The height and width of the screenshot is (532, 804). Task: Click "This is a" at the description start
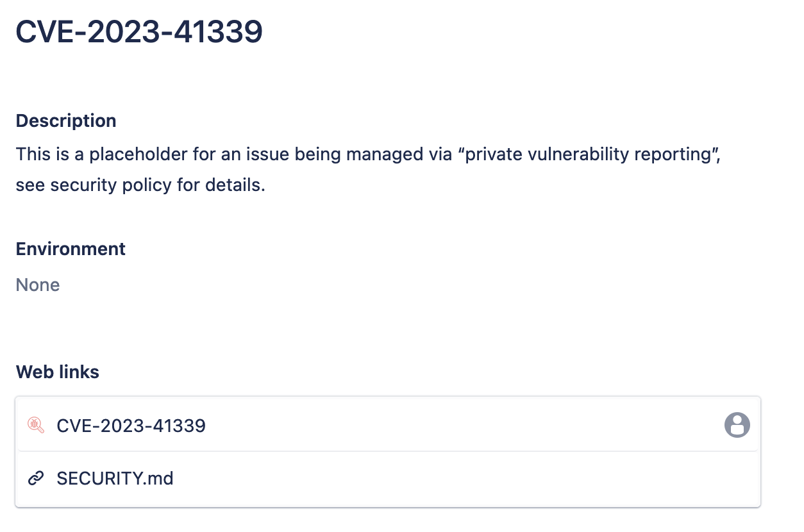tap(47, 154)
